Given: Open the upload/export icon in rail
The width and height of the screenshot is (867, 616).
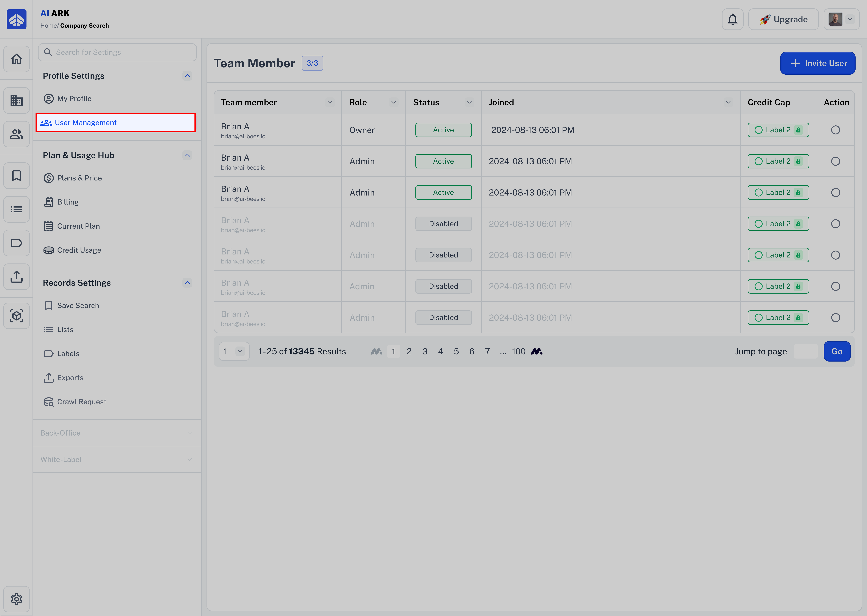Looking at the screenshot, I should [16, 277].
